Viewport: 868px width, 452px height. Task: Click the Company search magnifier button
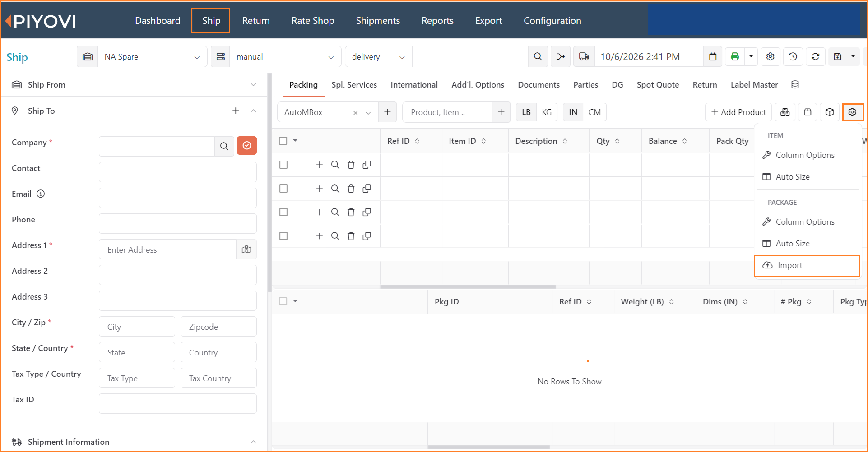coord(224,146)
